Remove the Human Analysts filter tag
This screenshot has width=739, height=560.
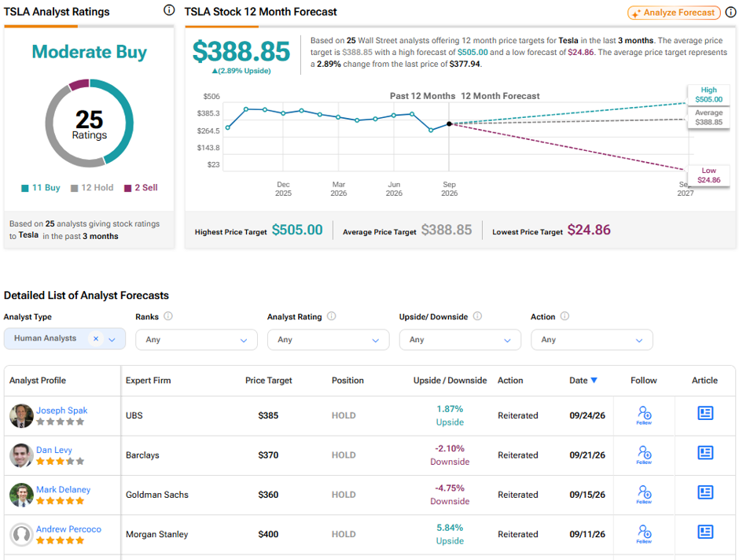click(96, 338)
